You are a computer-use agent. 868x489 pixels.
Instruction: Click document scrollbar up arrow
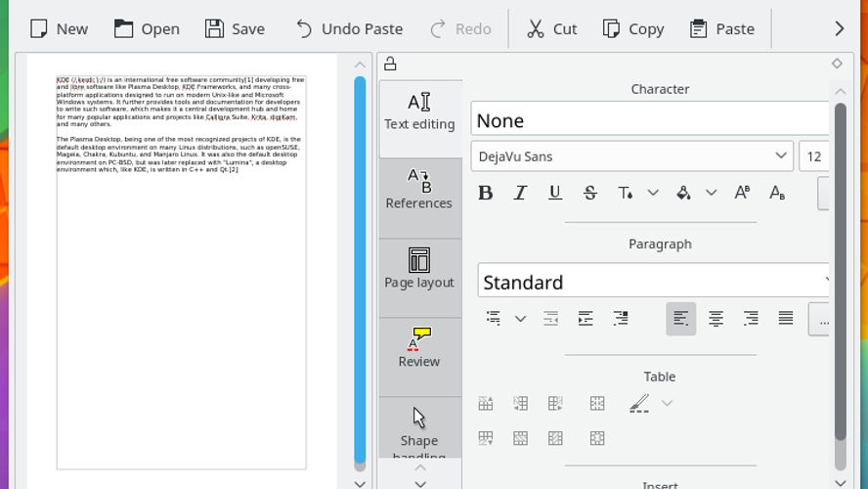[360, 65]
